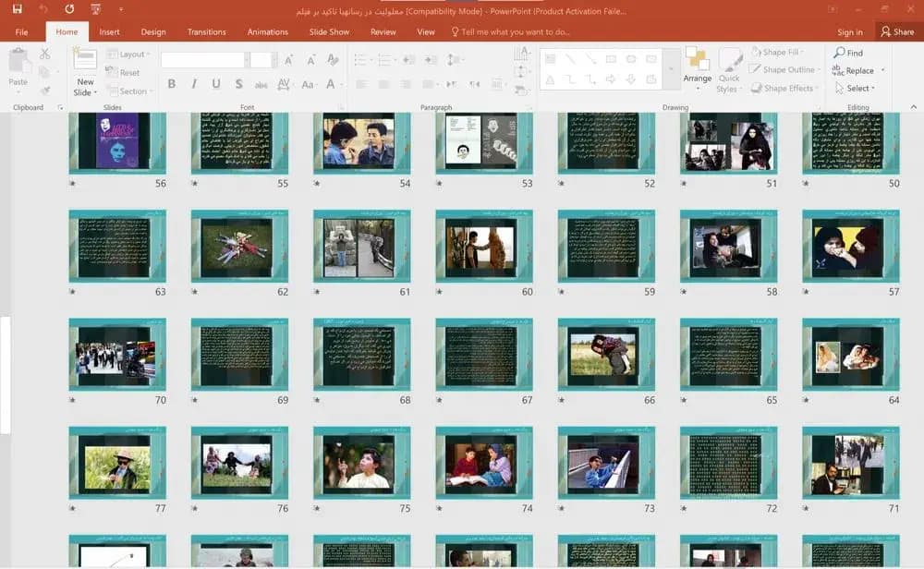
Task: Click the Replace button
Action: (x=853, y=70)
